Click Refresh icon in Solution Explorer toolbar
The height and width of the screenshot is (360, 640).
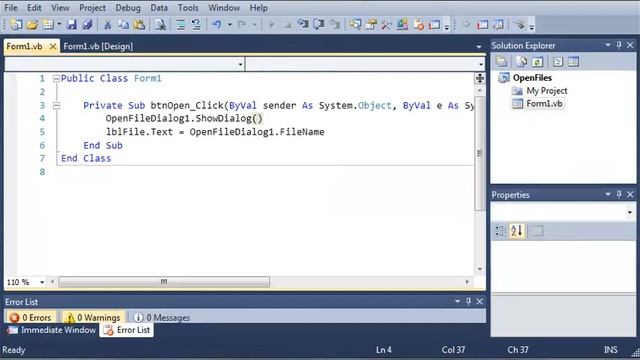click(538, 62)
